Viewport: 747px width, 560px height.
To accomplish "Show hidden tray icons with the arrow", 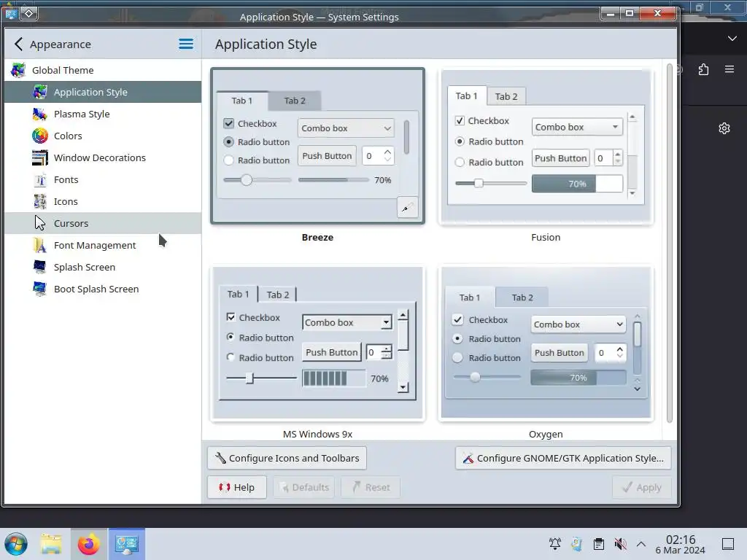I will click(641, 544).
